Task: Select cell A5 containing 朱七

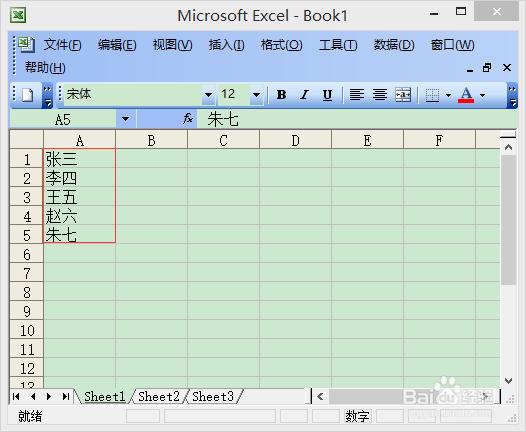Action: tap(80, 234)
